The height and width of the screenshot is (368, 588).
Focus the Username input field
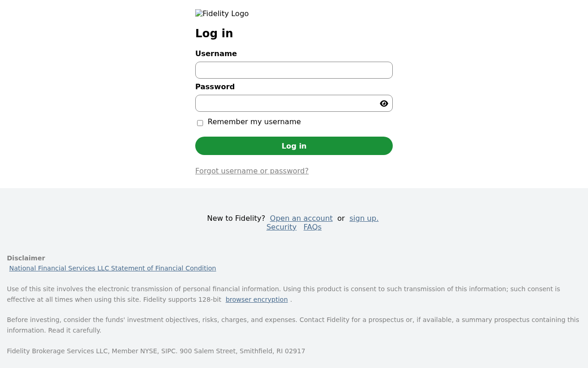pos(294,70)
